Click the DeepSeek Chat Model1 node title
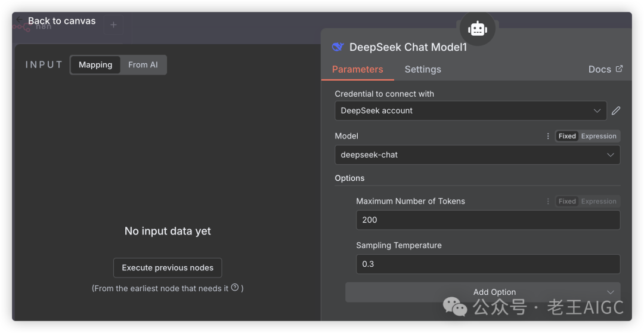 click(x=408, y=47)
